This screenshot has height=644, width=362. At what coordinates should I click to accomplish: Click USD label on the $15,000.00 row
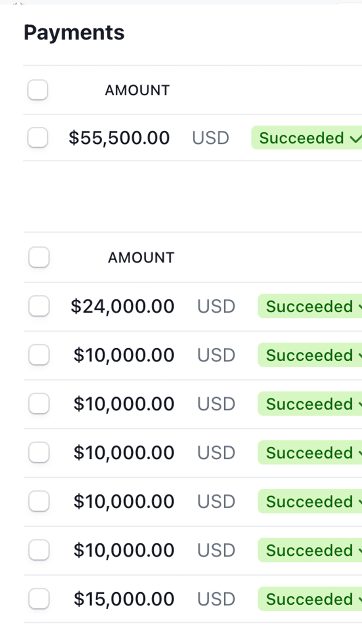coord(216,599)
